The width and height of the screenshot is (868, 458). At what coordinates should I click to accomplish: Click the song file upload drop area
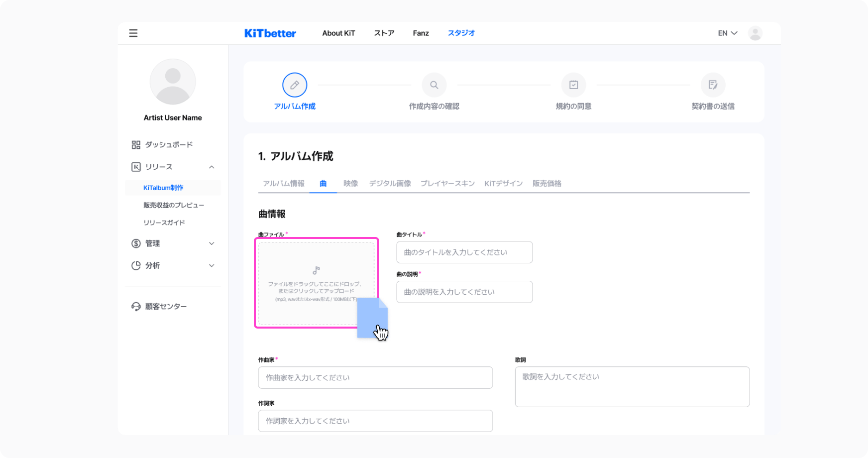(316, 282)
